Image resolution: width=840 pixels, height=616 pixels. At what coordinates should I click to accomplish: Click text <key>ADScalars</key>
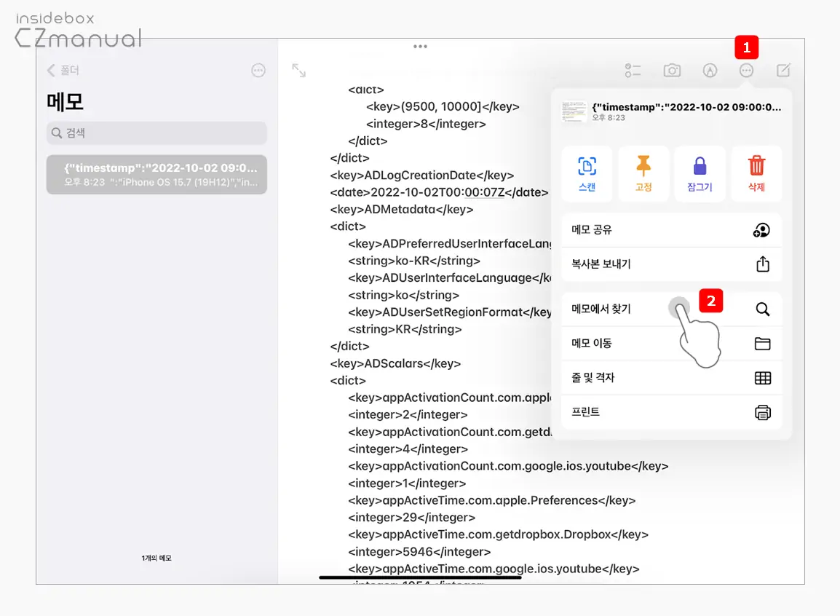pyautogui.click(x=395, y=364)
